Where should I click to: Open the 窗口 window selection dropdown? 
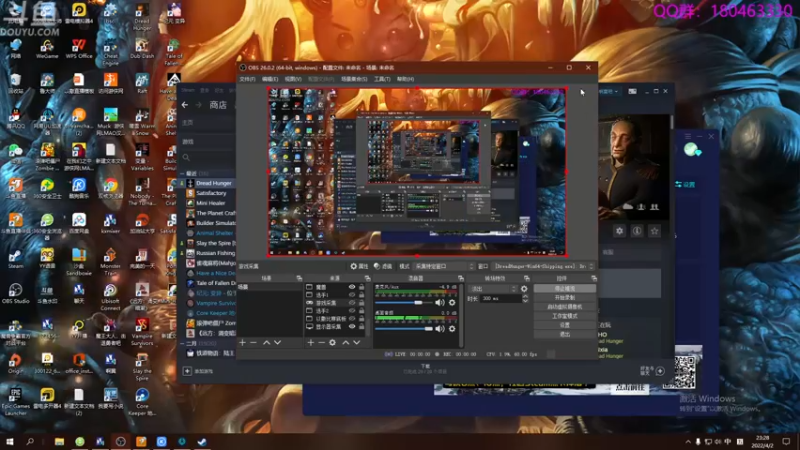(x=543, y=266)
